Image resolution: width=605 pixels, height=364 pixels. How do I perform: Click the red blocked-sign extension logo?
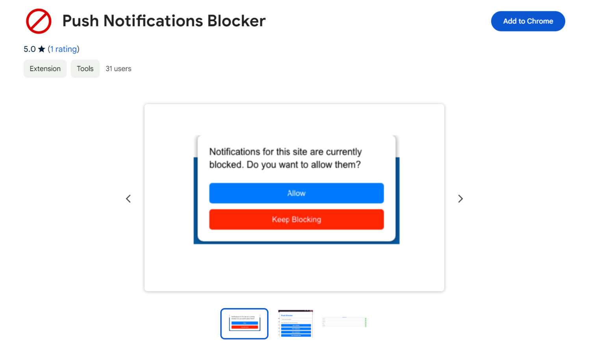pyautogui.click(x=38, y=21)
